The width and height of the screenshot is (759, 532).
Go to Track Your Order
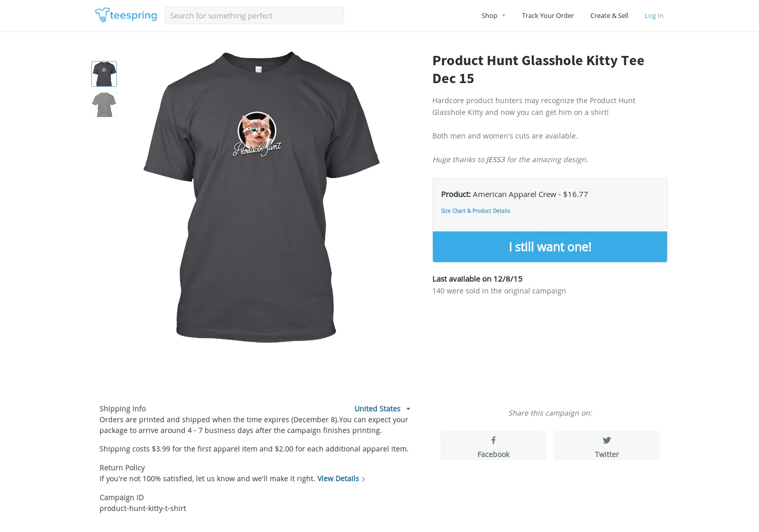click(x=548, y=15)
